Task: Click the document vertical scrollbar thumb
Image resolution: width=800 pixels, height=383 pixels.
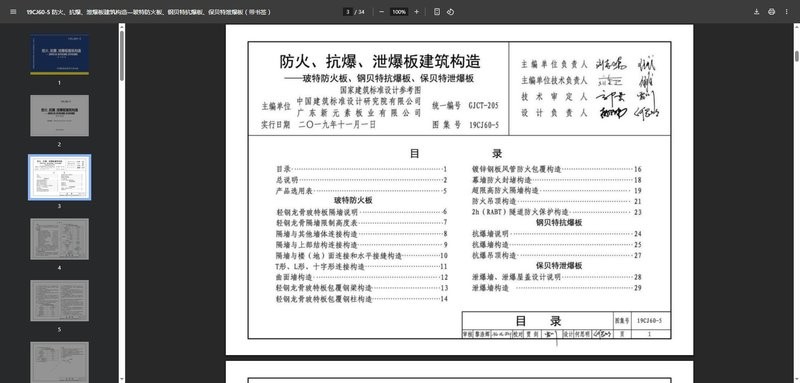Action: click(x=796, y=56)
